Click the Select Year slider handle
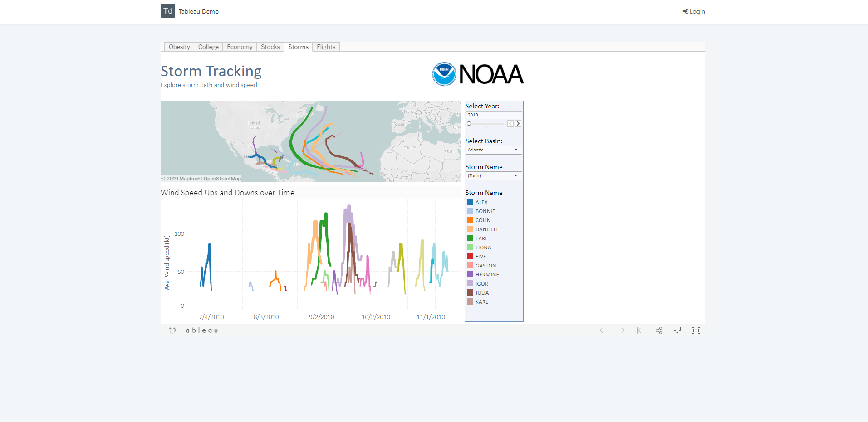 tap(469, 123)
